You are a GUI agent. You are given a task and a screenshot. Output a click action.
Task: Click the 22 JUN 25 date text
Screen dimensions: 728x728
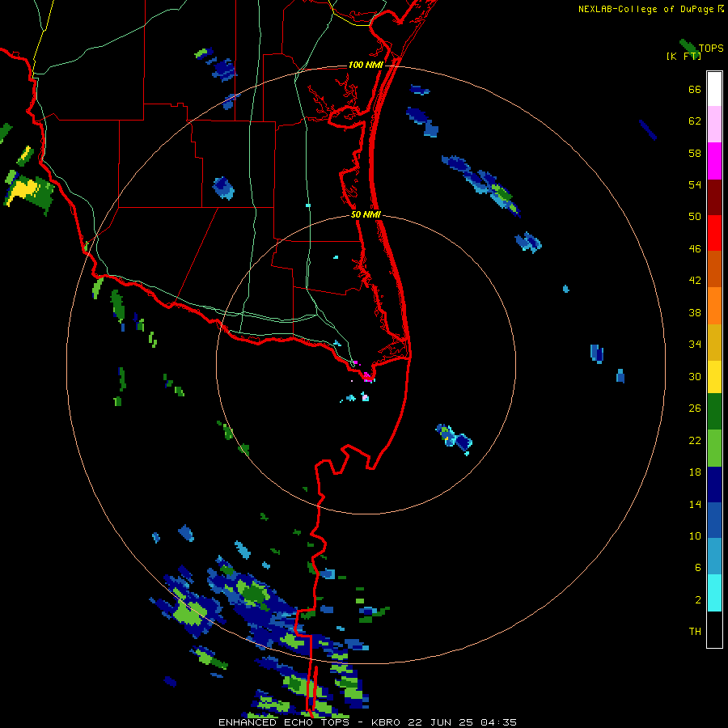[x=441, y=722]
